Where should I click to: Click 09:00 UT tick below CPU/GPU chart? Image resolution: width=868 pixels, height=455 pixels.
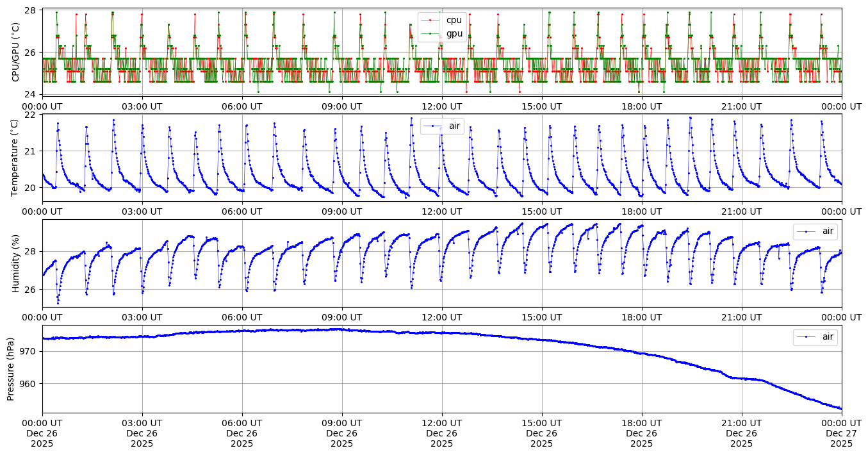(342, 106)
